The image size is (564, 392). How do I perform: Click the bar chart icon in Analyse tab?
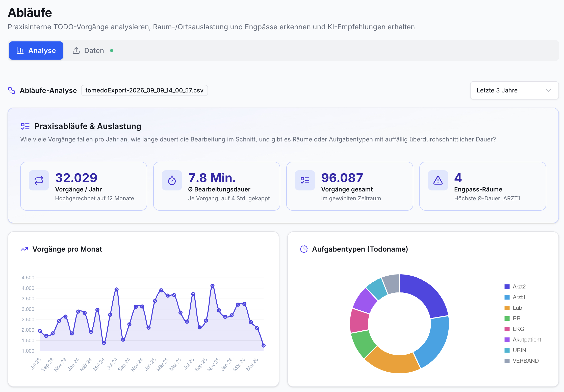(x=20, y=51)
